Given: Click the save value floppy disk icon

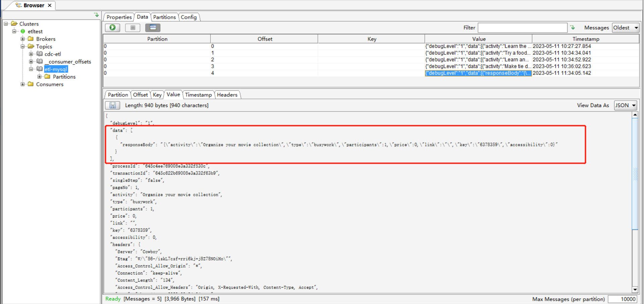Looking at the screenshot, I should 113,105.
